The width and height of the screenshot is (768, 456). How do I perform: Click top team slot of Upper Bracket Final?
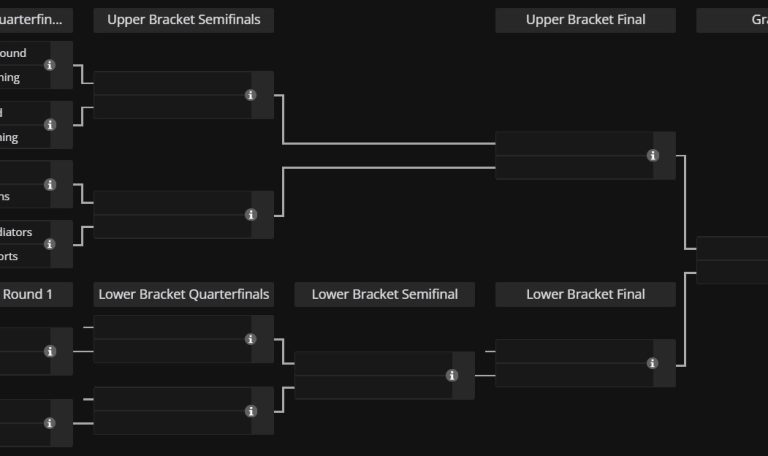[x=570, y=143]
